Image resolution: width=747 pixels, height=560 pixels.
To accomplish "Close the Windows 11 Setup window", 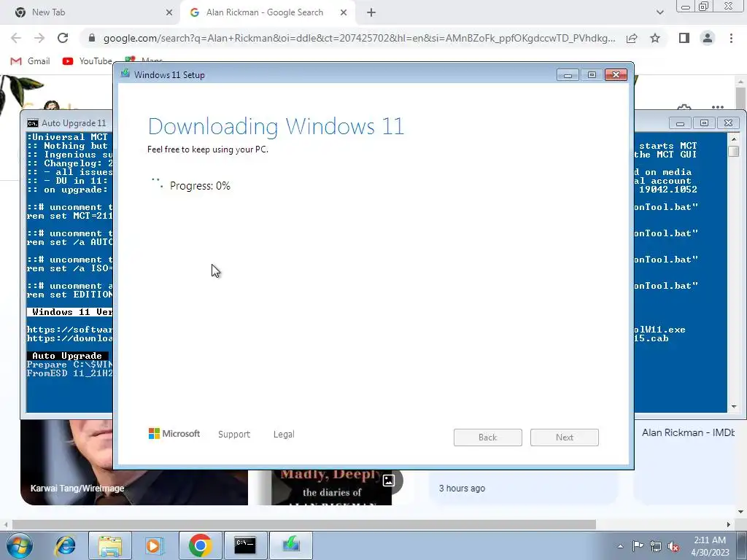I will click(x=616, y=75).
